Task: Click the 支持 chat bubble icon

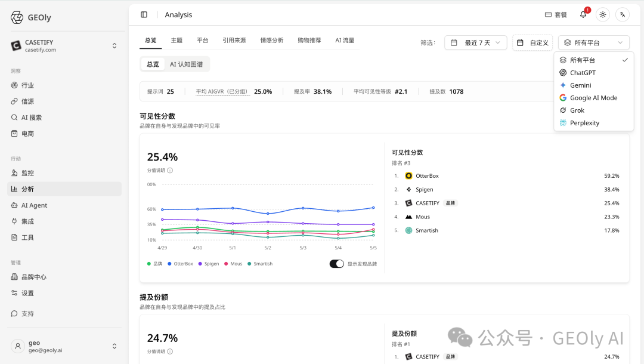Action: tap(14, 313)
